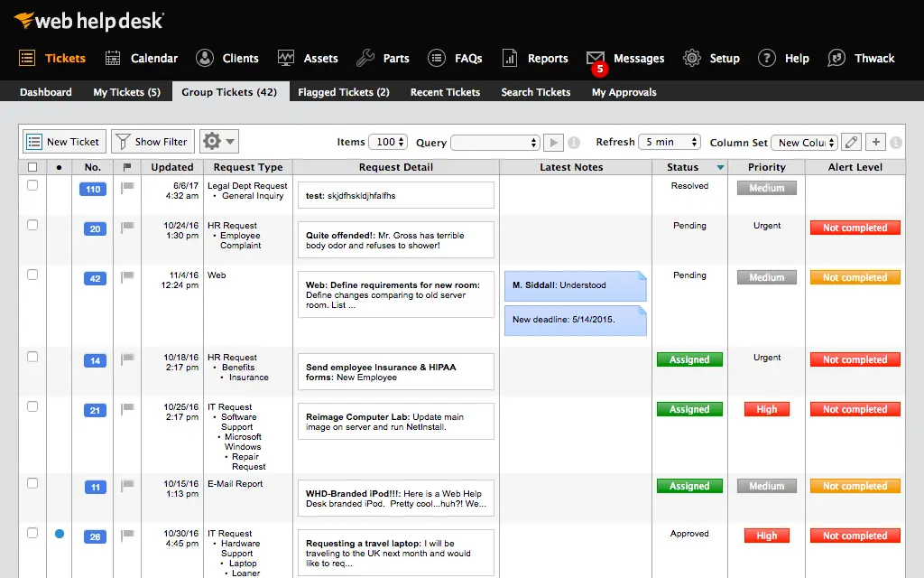Viewport: 924px width, 578px height.
Task: Open the Column Set dropdown
Action: click(x=803, y=142)
